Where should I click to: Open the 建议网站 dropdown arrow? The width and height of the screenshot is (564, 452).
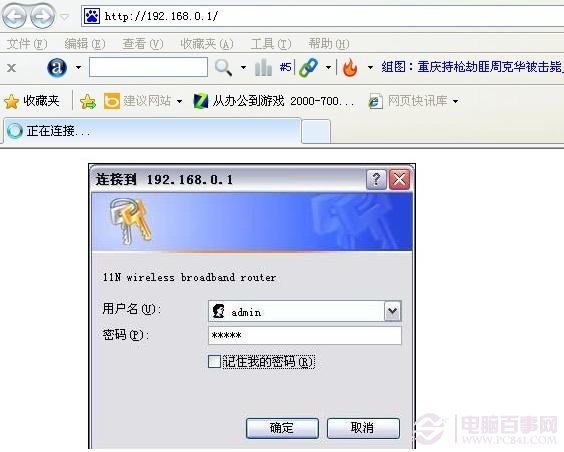coord(179,101)
